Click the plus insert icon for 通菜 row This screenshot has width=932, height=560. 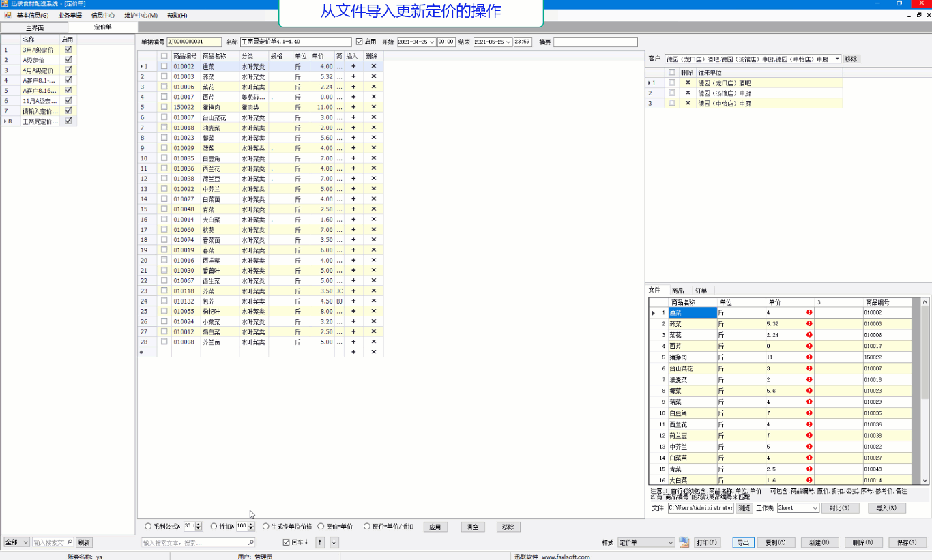[353, 66]
